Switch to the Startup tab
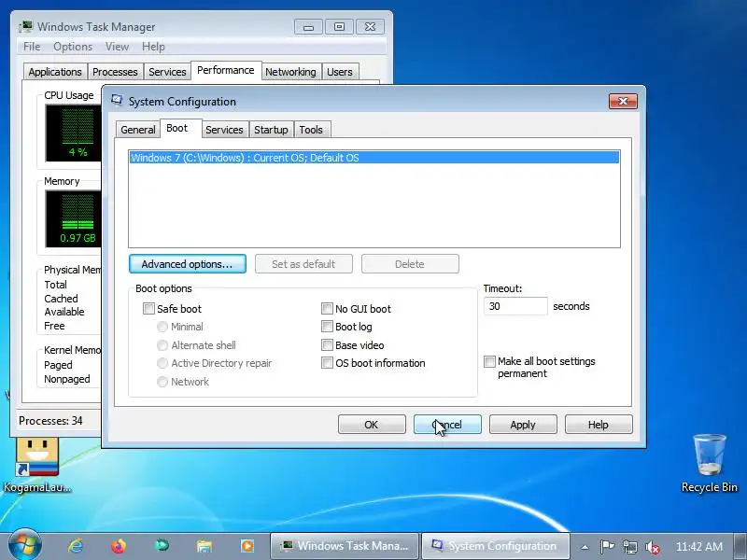Viewport: 747px width, 560px height. (271, 130)
